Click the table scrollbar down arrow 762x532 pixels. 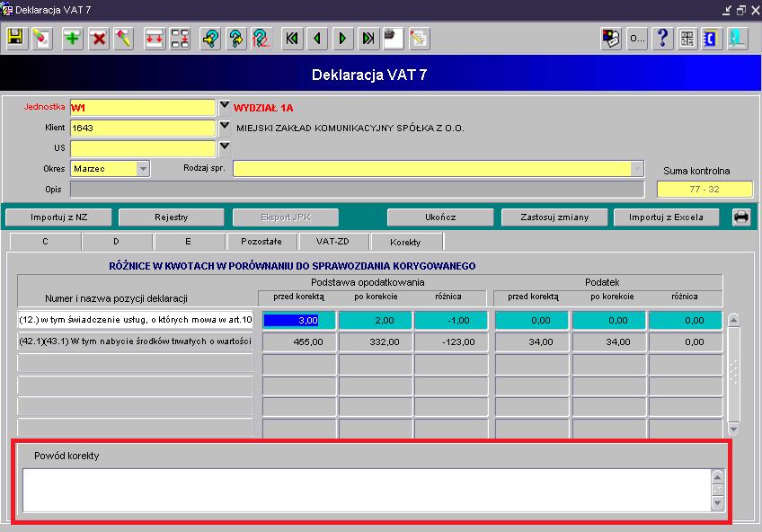click(x=733, y=429)
